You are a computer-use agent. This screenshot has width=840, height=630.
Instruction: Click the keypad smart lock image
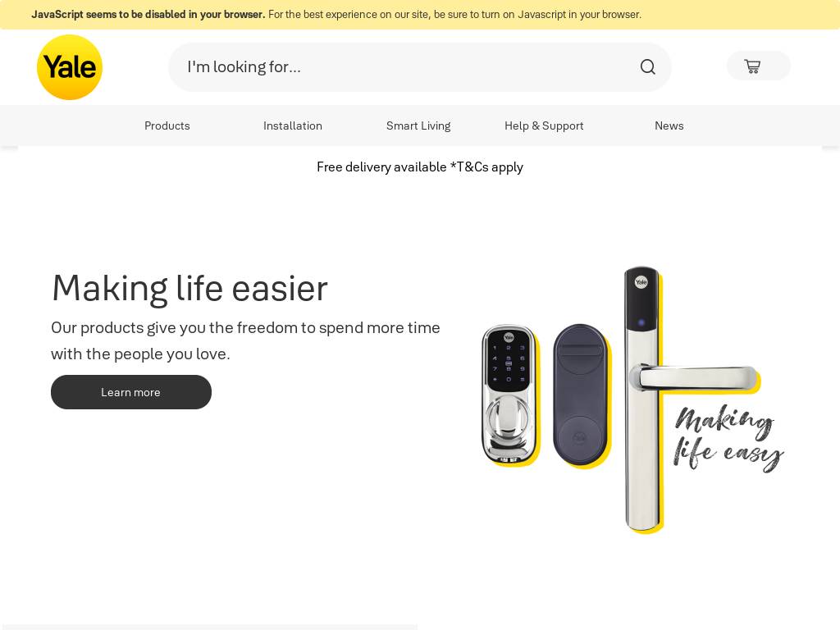click(x=509, y=395)
